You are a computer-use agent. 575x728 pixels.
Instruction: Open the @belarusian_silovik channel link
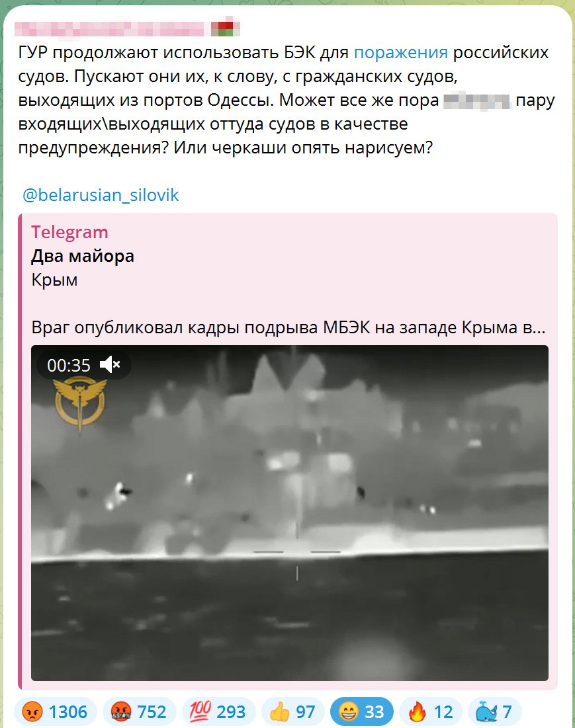tap(101, 195)
